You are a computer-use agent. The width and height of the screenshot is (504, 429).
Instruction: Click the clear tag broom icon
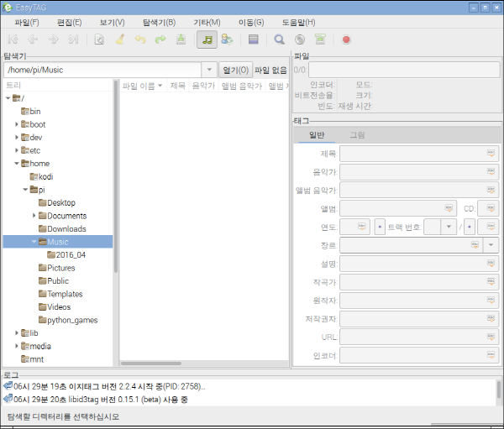coord(120,39)
